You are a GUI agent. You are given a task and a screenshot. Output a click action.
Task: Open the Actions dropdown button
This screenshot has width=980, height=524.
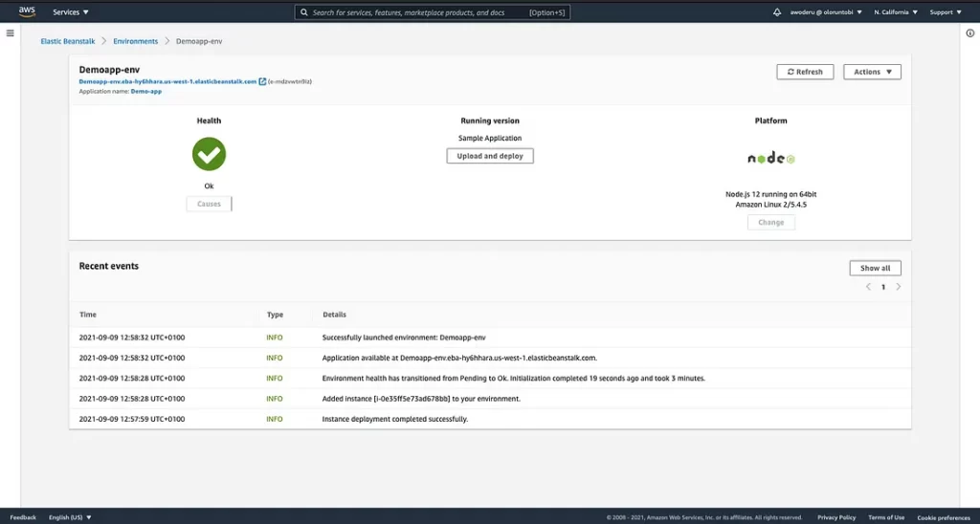[x=871, y=72]
